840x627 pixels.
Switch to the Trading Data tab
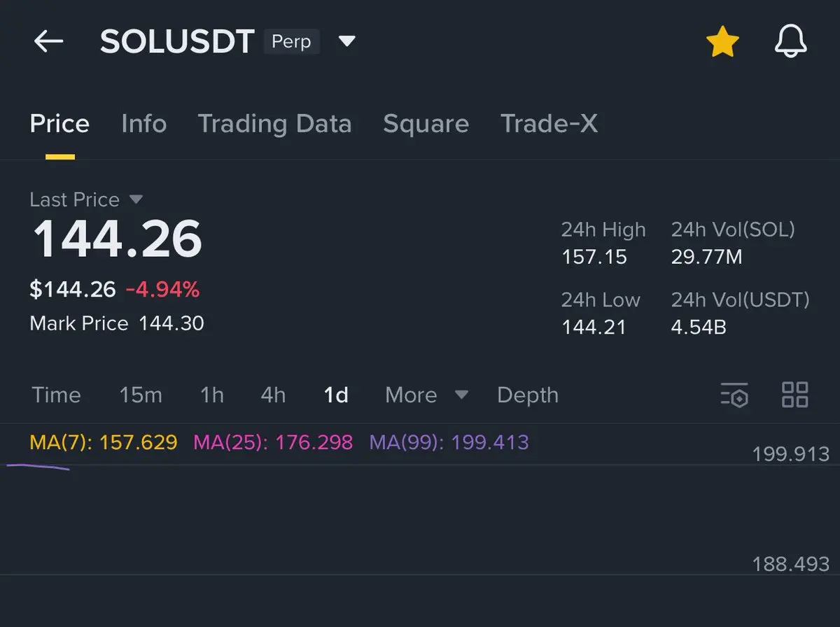click(274, 124)
